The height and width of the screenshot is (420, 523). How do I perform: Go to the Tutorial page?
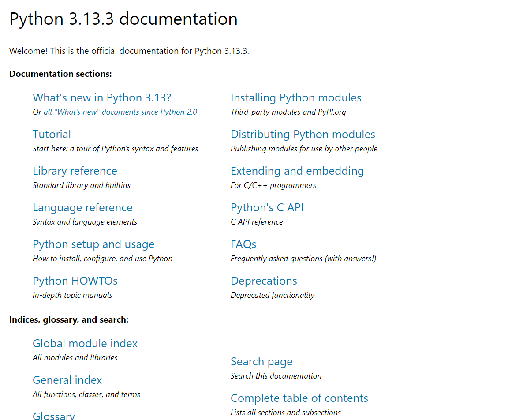click(x=52, y=135)
